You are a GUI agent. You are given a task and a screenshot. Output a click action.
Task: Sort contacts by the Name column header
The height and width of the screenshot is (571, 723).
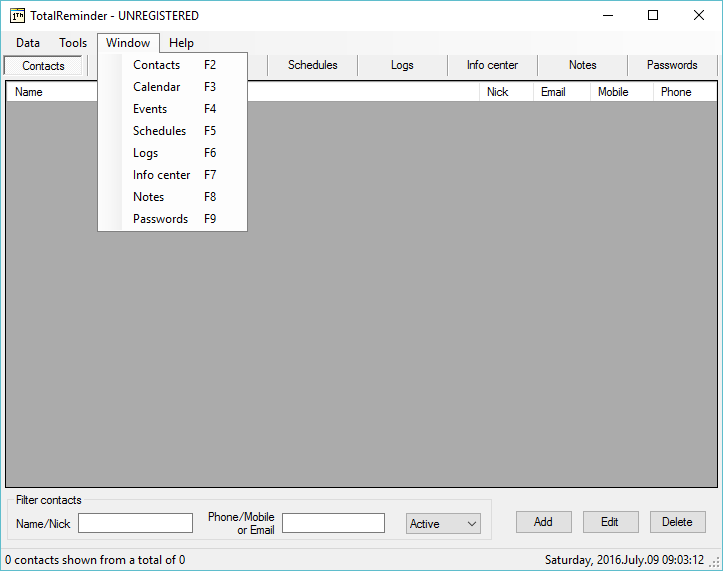click(243, 92)
